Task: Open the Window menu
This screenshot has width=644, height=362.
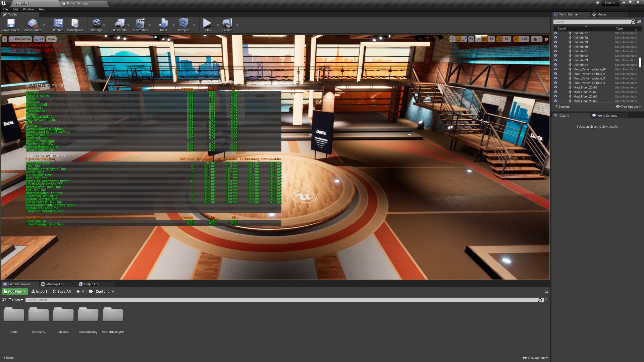Action: click(28, 9)
